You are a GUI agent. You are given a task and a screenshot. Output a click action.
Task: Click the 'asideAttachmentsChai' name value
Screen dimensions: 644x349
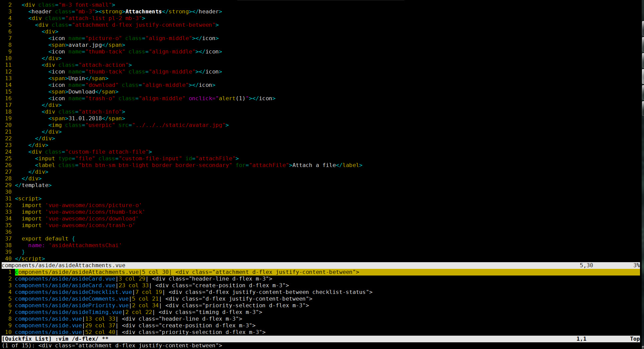[x=85, y=245]
